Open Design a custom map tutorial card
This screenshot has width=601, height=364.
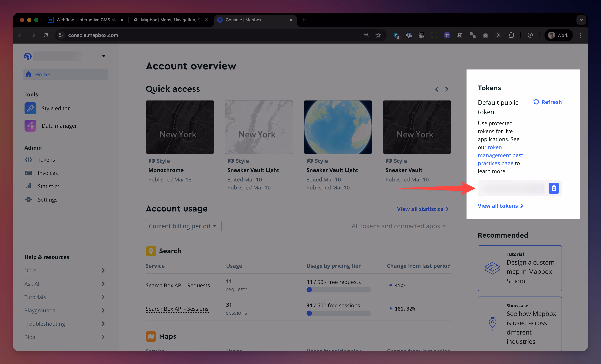click(520, 268)
